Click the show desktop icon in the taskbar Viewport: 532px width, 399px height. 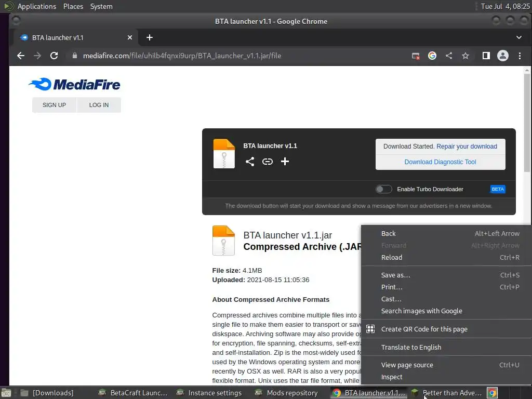tap(6, 393)
